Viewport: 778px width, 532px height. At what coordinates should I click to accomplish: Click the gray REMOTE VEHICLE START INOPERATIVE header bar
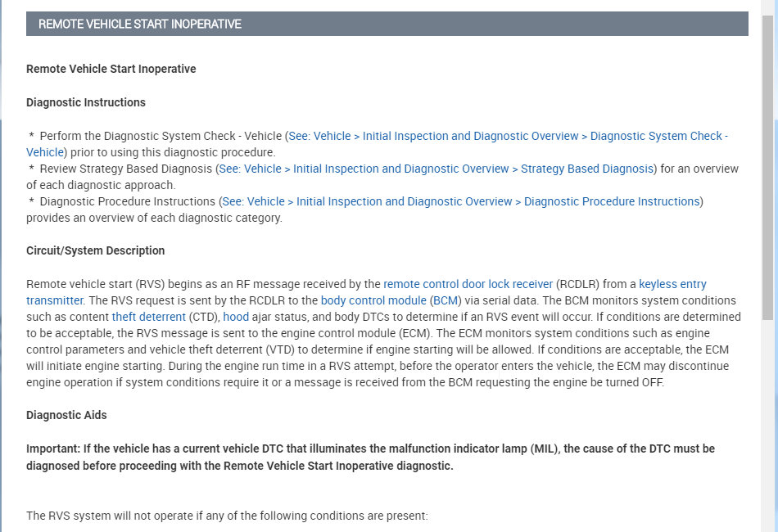point(387,24)
